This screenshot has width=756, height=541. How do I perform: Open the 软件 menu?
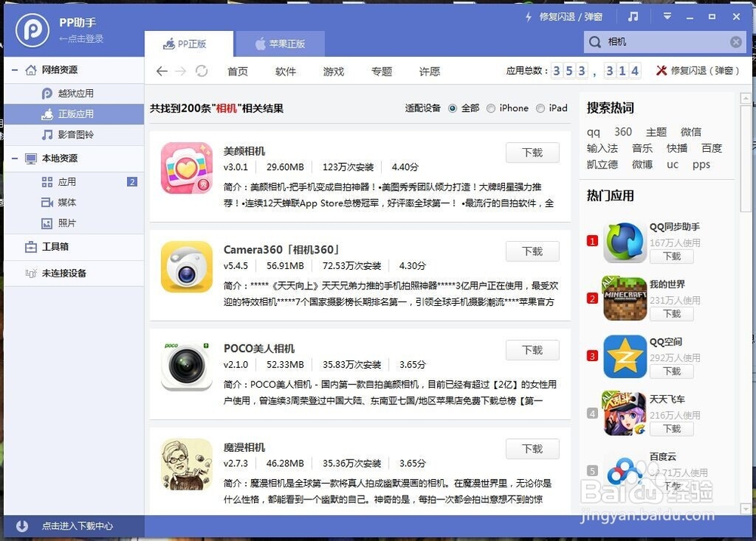pyautogui.click(x=286, y=72)
